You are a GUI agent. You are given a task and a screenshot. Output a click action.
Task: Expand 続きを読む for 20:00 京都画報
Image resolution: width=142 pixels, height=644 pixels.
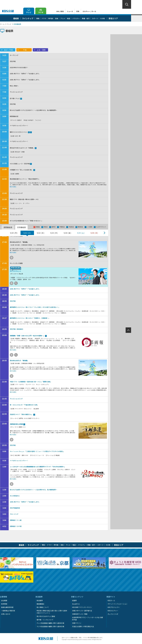click(13, 350)
